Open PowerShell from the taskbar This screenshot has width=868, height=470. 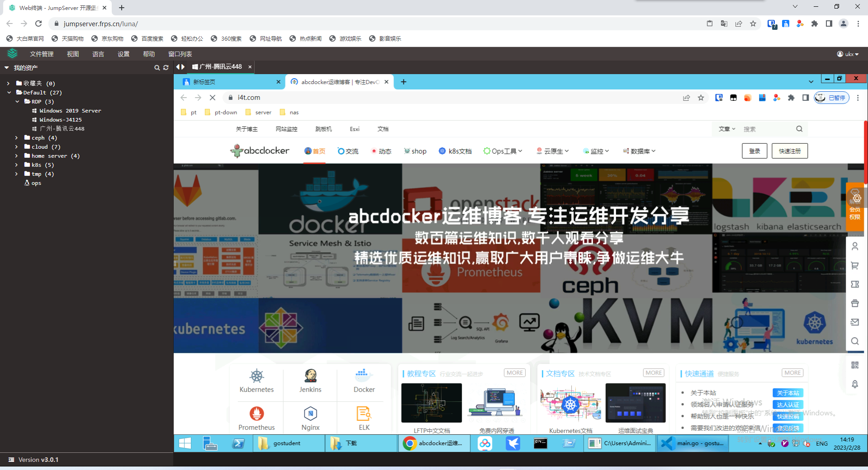coord(239,443)
